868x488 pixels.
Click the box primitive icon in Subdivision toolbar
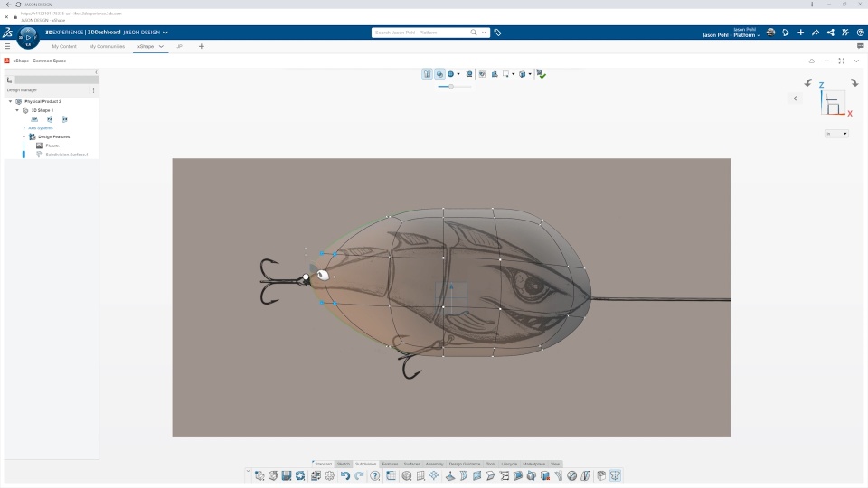(407, 476)
